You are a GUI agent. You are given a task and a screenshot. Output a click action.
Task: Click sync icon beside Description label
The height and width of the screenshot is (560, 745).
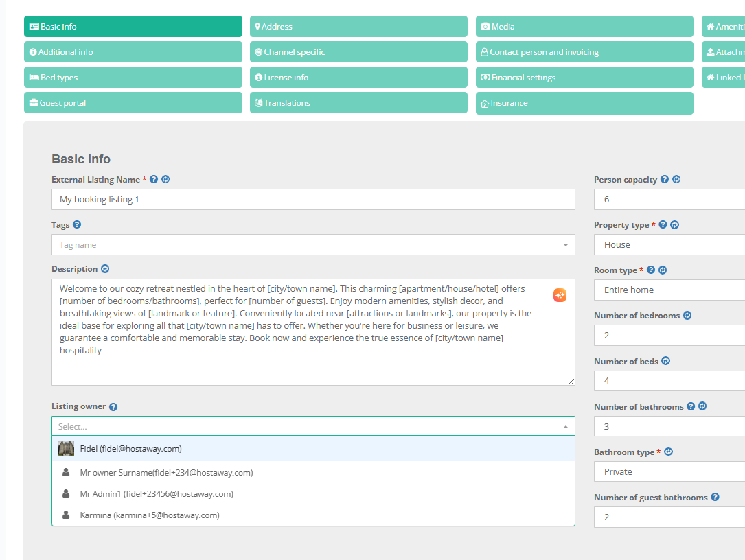click(x=105, y=269)
